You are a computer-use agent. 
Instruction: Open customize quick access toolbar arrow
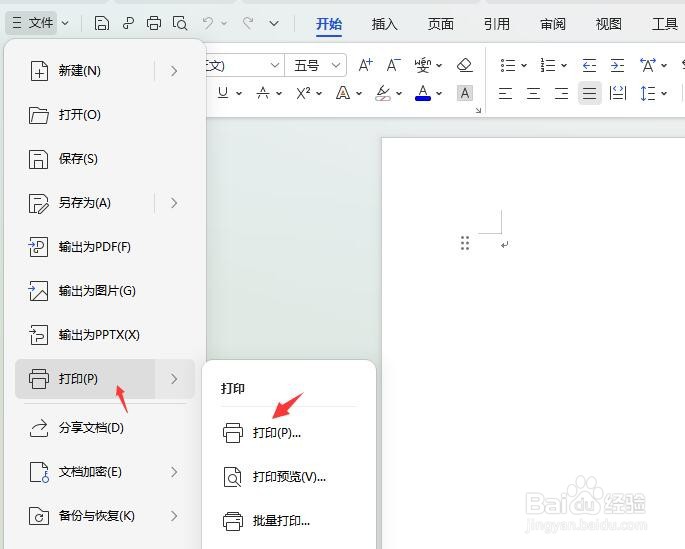[274, 23]
